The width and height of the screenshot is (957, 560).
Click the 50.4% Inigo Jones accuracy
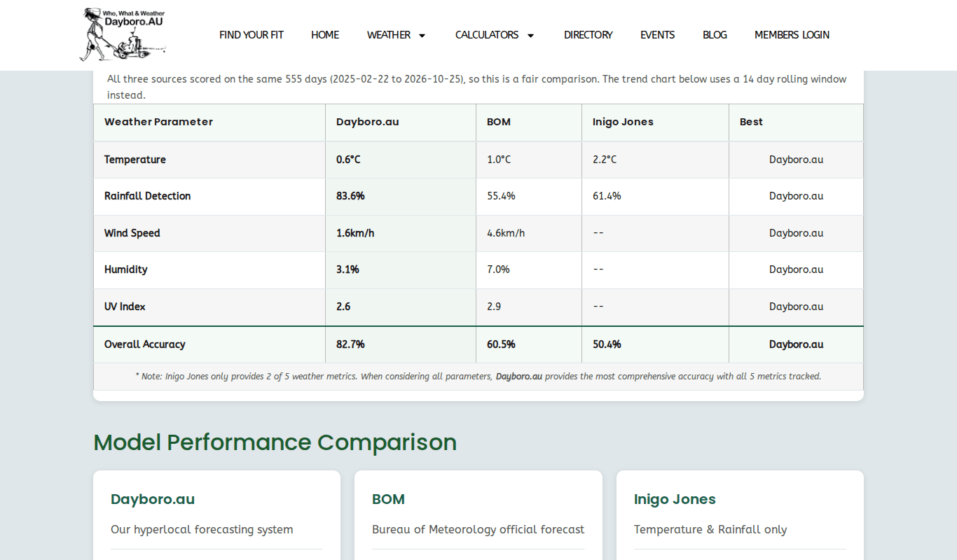pyautogui.click(x=607, y=344)
